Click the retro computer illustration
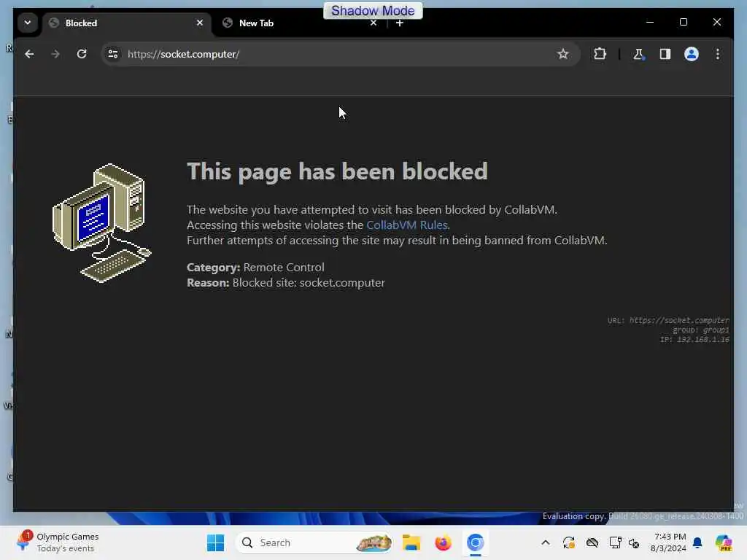This screenshot has width=747, height=560. [x=101, y=223]
